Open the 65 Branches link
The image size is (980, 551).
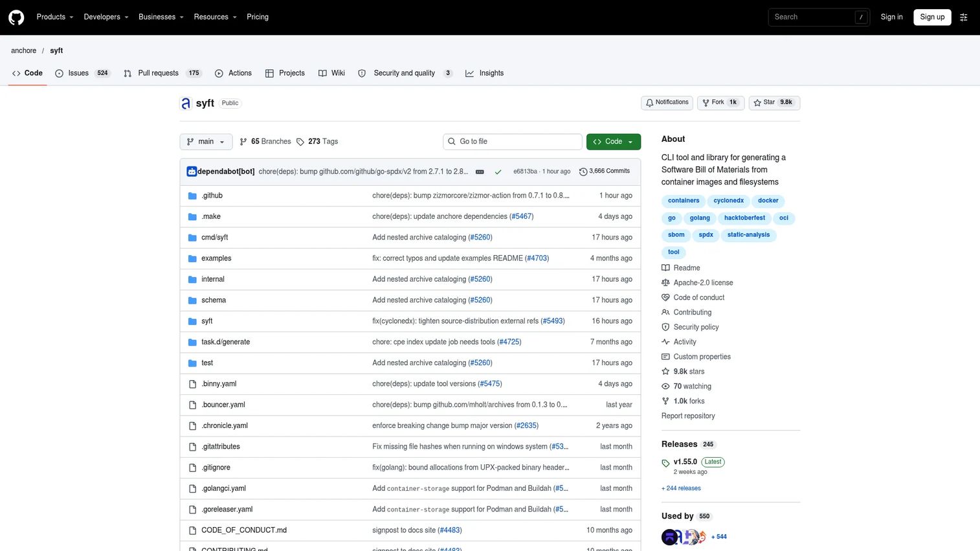click(x=265, y=142)
